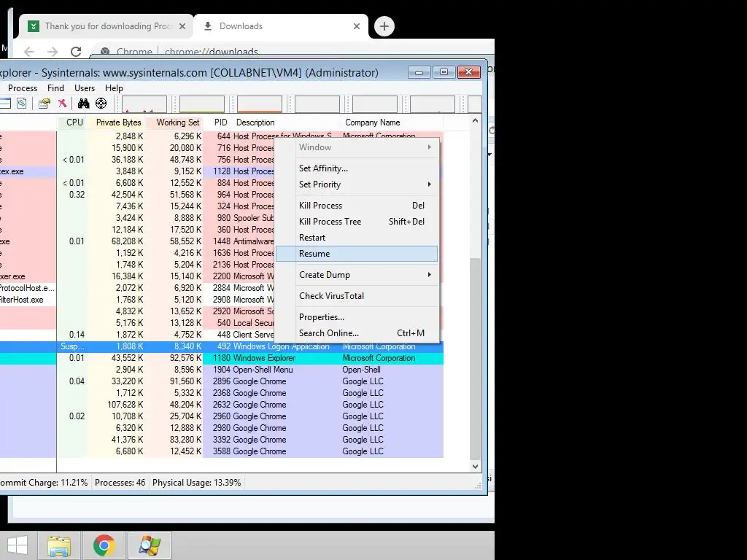
Task: Select Google Chrome row with PID 3392
Action: point(222,440)
